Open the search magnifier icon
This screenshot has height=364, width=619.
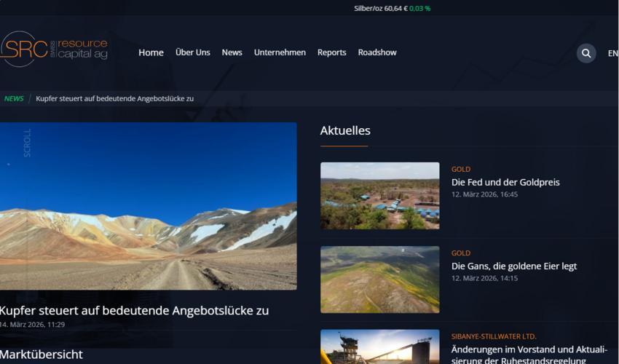coord(586,53)
